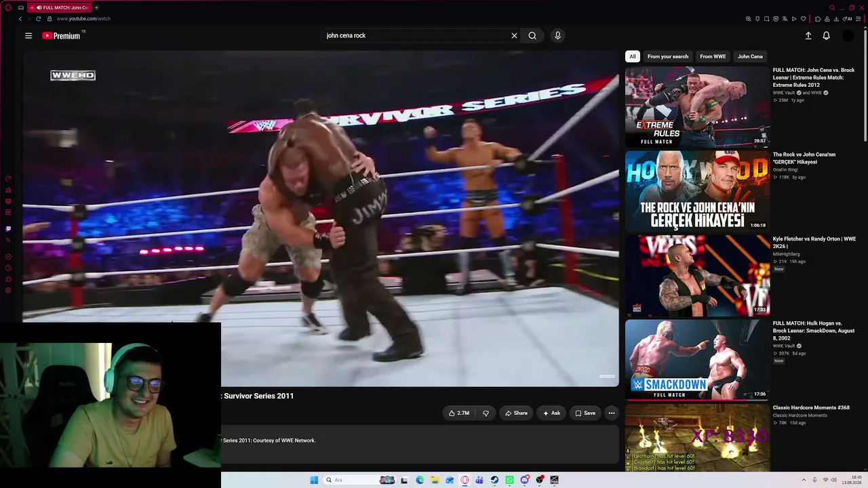
Task: Open WhatsApp from the taskbar
Action: point(509,480)
